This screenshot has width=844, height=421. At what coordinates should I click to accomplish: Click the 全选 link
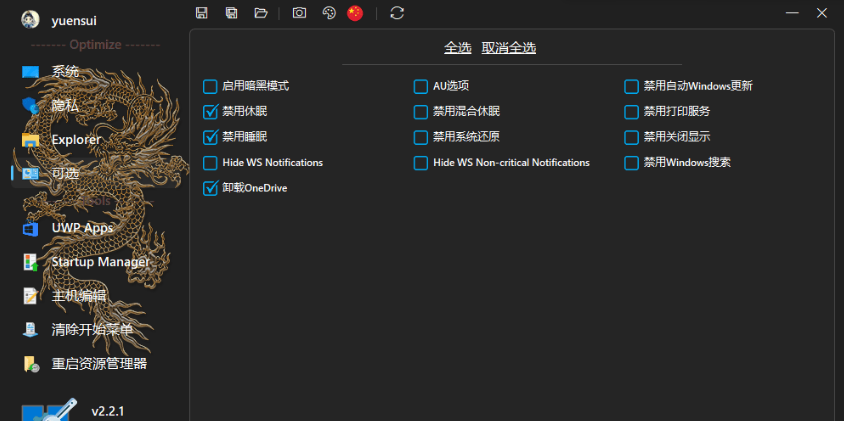(x=458, y=48)
